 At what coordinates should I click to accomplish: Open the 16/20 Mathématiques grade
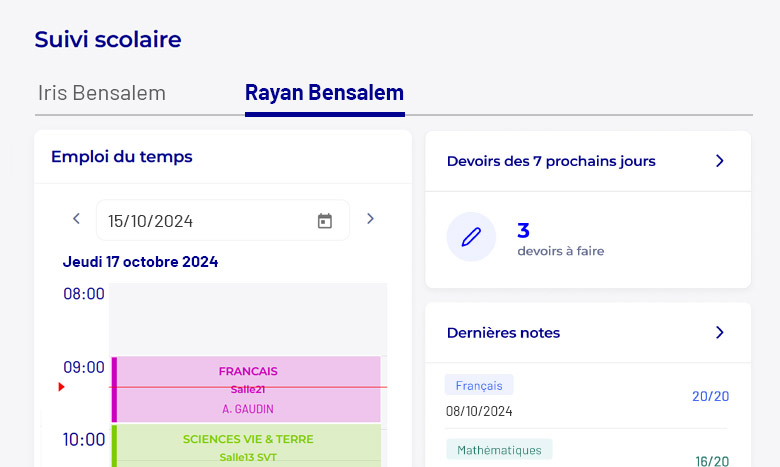click(712, 461)
